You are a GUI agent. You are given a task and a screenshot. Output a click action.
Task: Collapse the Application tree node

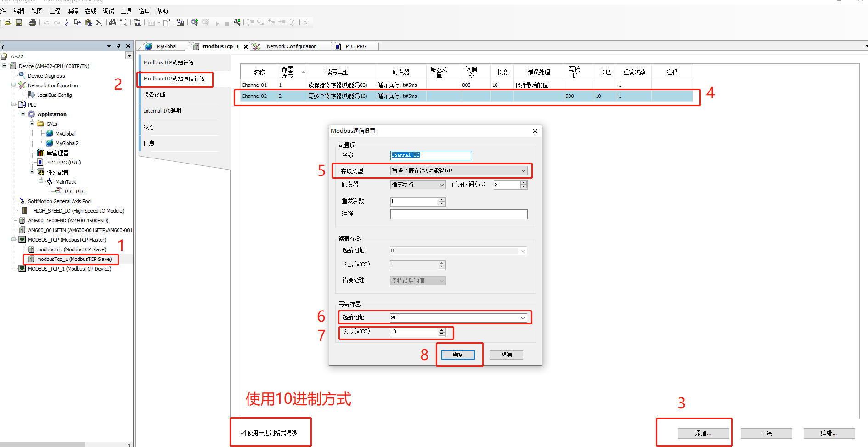[23, 114]
